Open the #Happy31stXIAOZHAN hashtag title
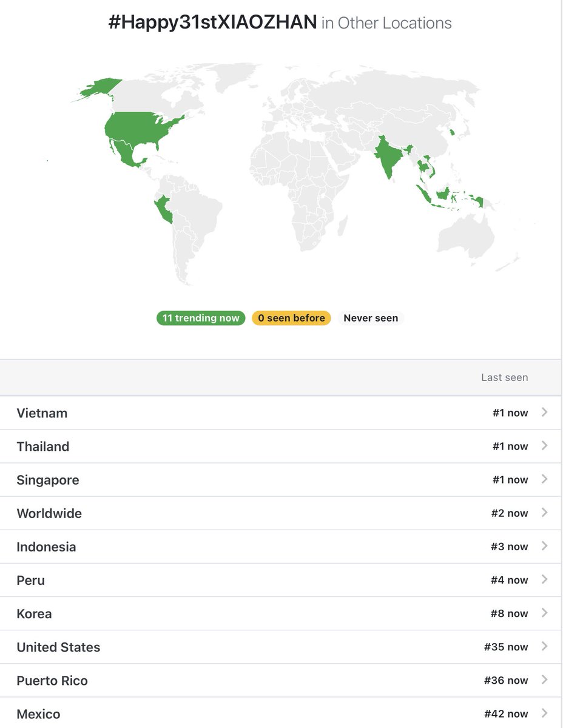Viewport: 563px width, 728px height. tap(212, 23)
